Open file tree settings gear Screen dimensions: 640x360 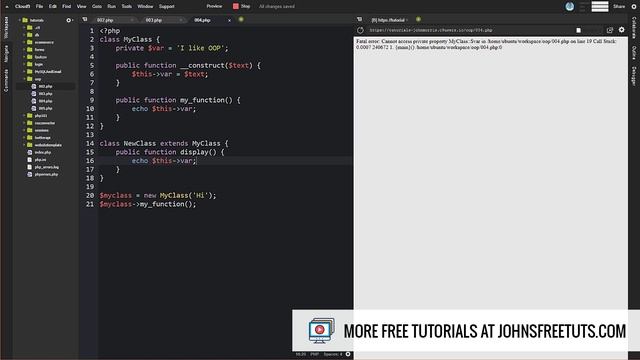[x=69, y=20]
